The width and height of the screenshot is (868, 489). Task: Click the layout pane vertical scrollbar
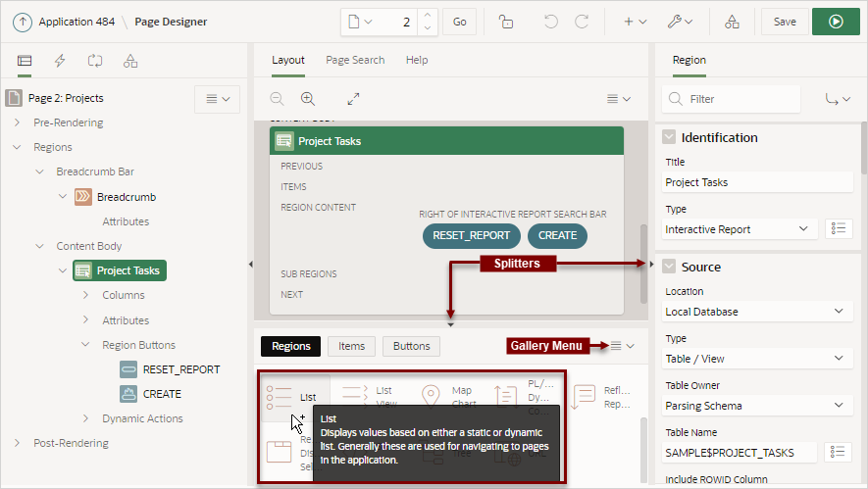pyautogui.click(x=643, y=264)
